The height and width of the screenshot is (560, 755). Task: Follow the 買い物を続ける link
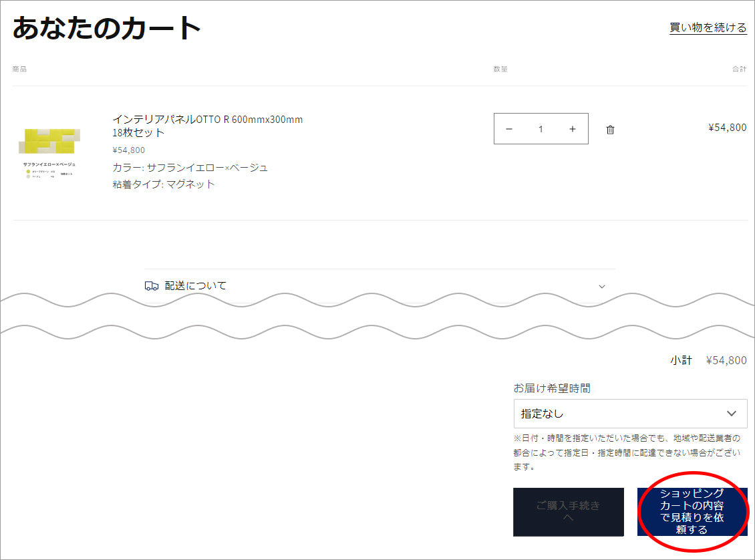[708, 27]
